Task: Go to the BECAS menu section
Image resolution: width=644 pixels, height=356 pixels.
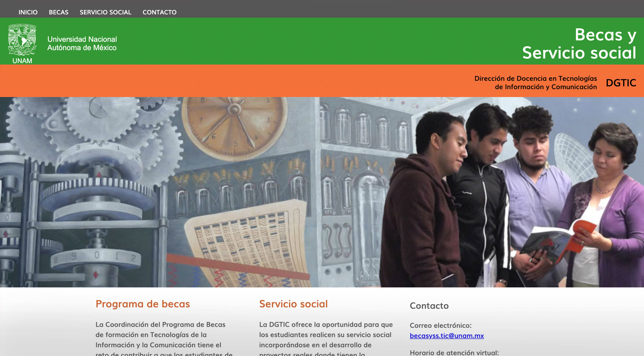Action: point(59,12)
